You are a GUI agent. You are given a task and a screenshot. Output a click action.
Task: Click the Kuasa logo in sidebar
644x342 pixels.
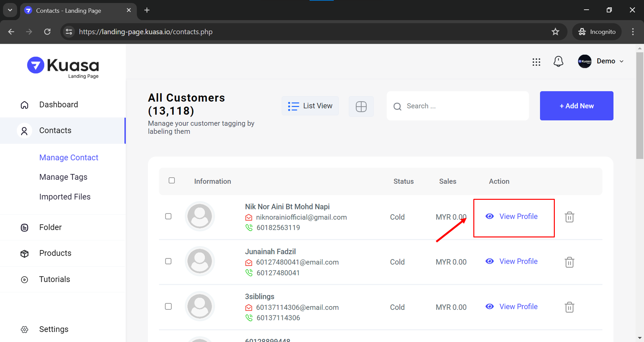63,67
